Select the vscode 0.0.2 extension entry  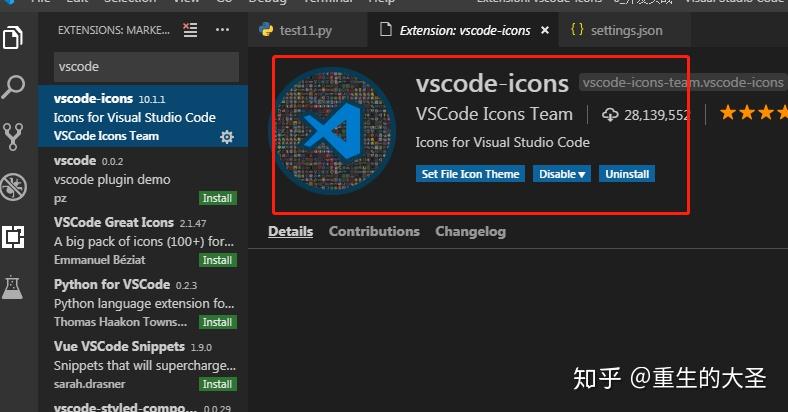pyautogui.click(x=143, y=179)
